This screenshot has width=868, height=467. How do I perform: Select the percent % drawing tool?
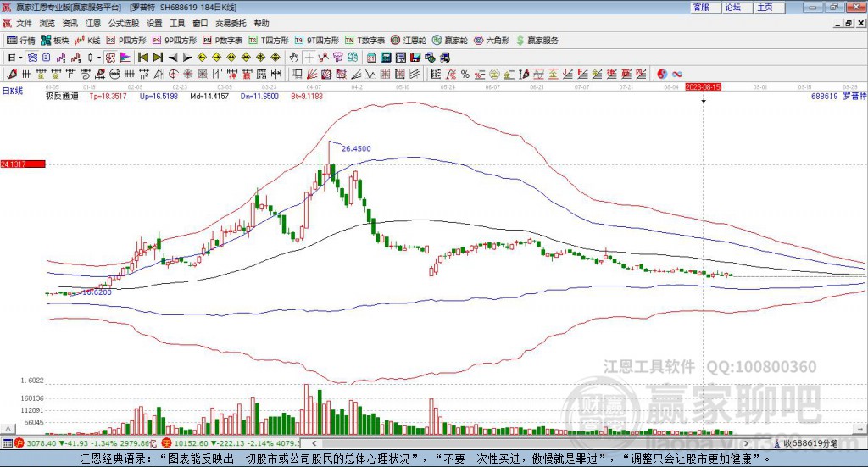pos(465,74)
